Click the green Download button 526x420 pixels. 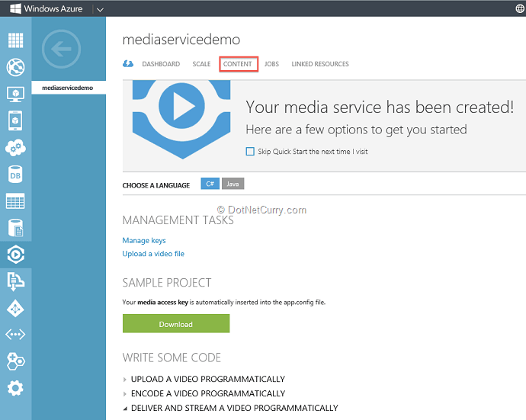coord(176,324)
